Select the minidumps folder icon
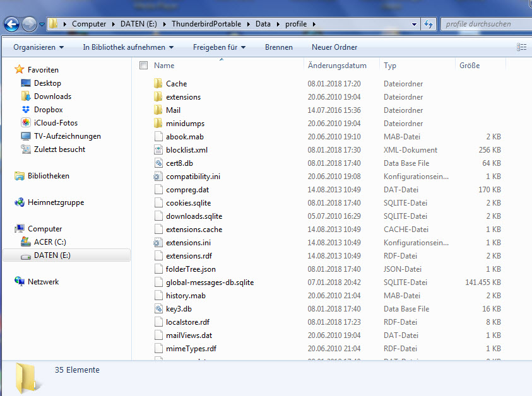The image size is (532, 396). tap(158, 123)
